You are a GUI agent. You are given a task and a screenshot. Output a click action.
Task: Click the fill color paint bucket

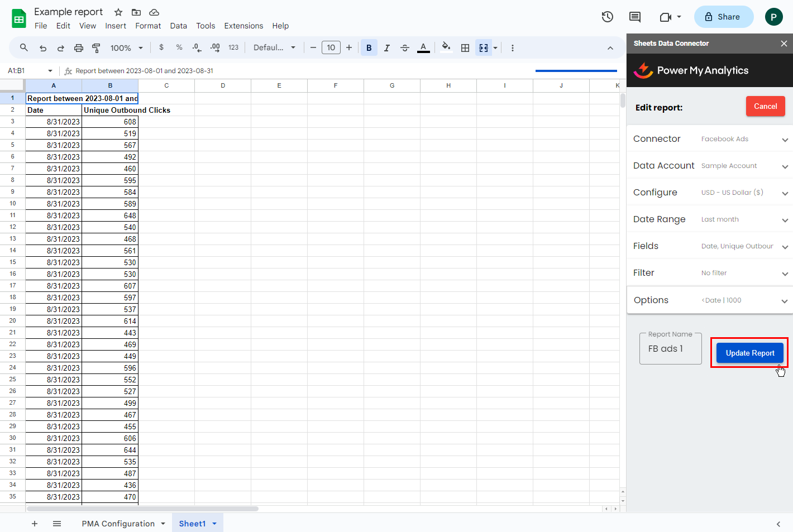pyautogui.click(x=446, y=47)
